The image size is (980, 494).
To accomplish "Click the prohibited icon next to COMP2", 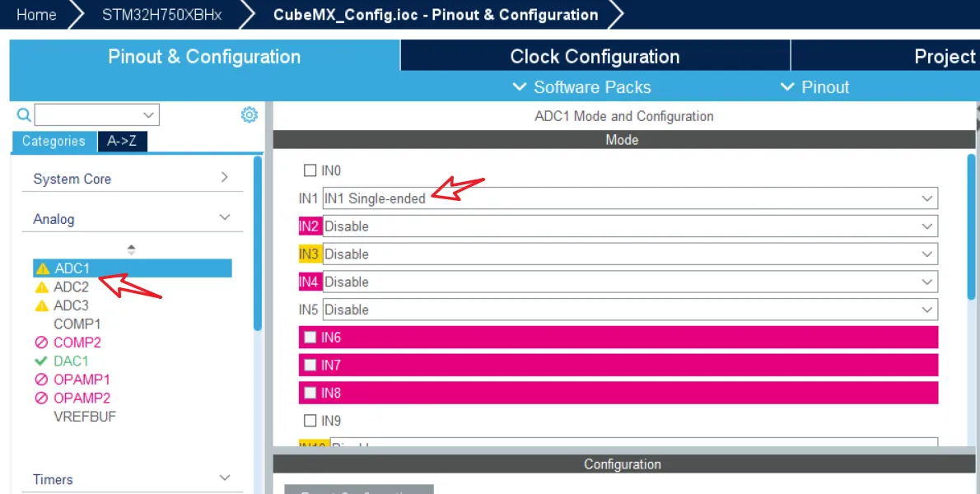I will point(41,343).
